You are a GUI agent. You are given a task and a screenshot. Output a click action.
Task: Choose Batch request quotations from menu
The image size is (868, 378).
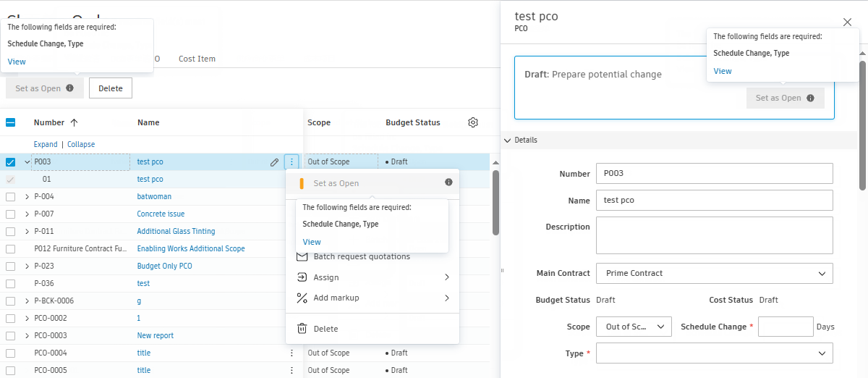pos(362,256)
